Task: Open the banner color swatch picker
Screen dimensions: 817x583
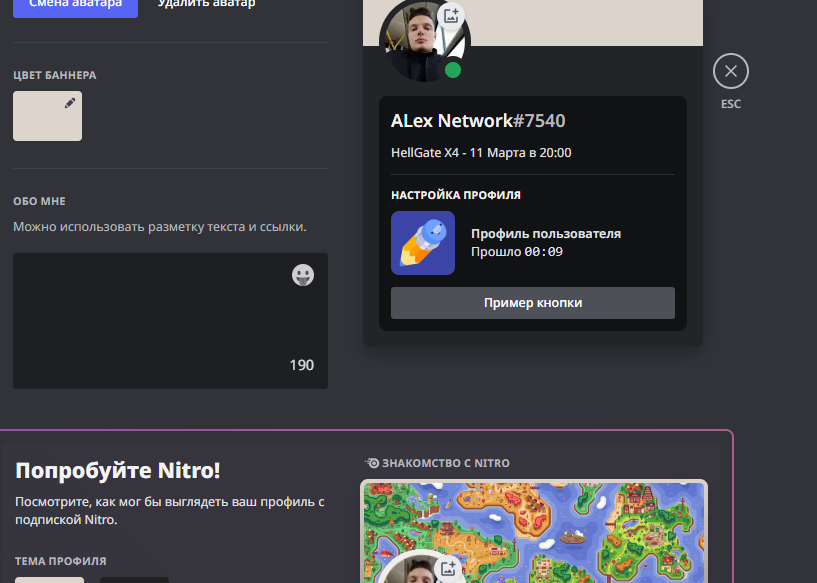Action: coord(47,116)
